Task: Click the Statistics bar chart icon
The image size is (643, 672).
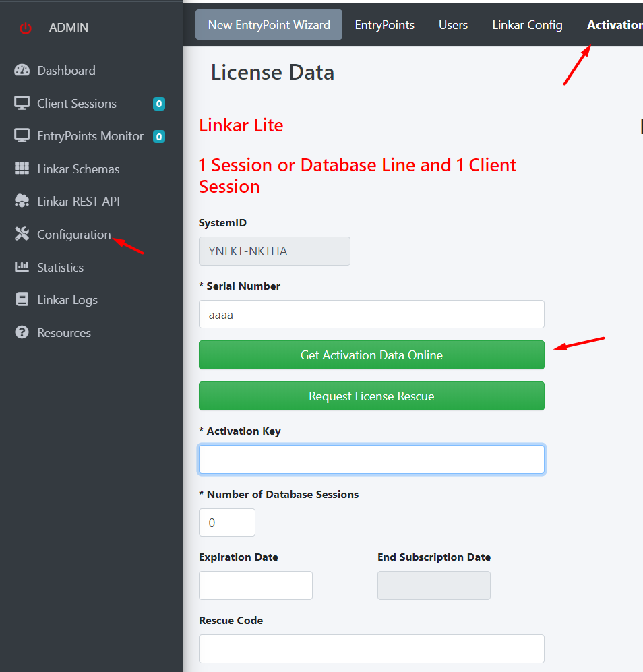Action: click(22, 266)
